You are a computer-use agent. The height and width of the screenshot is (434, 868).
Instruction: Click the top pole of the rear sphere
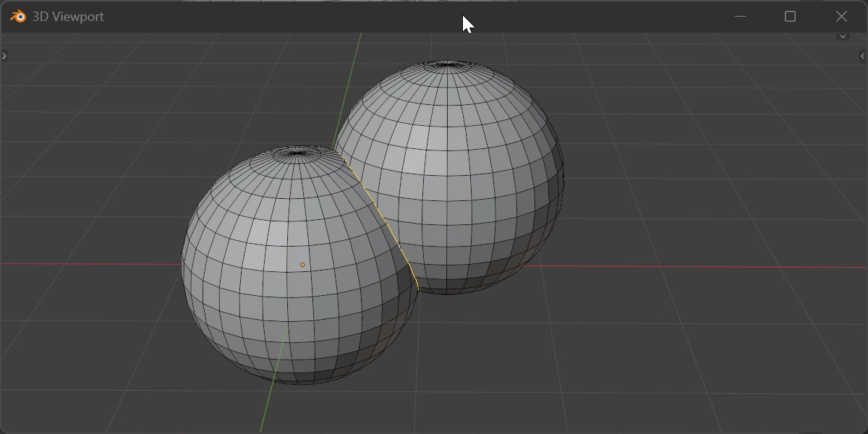(x=448, y=65)
